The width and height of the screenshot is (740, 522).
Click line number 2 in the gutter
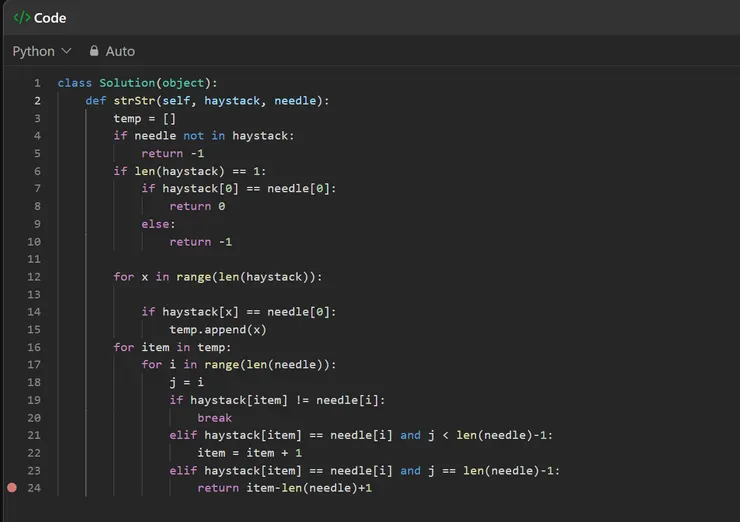pyautogui.click(x=37, y=101)
